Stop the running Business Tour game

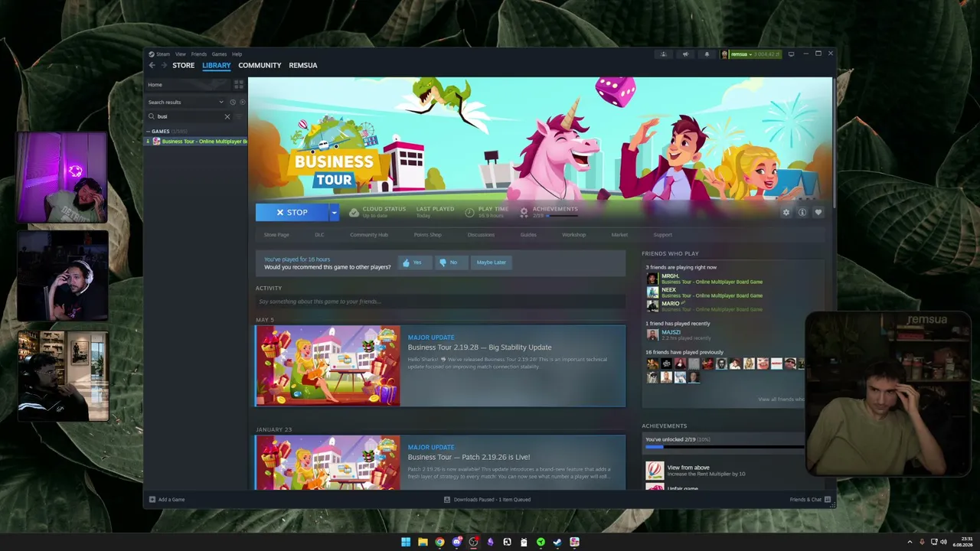pyautogui.click(x=292, y=213)
